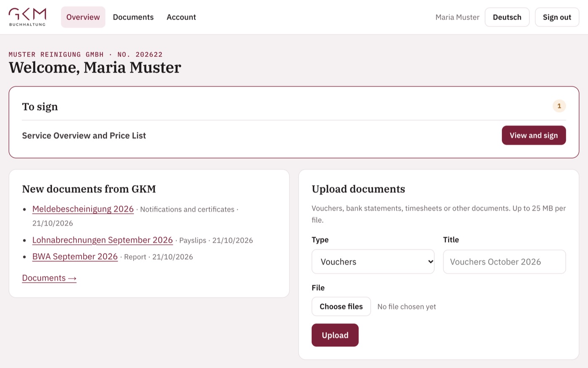Click the 'To sign' heading
This screenshot has width=588, height=368.
click(40, 106)
